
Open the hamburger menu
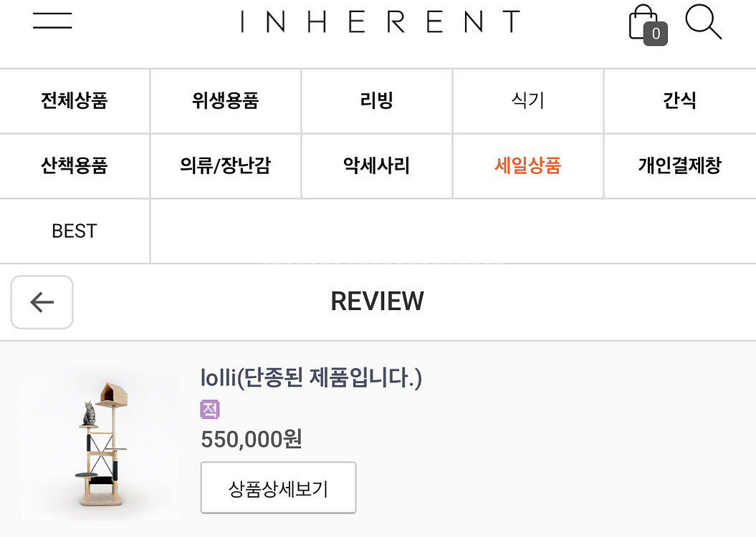tap(52, 21)
